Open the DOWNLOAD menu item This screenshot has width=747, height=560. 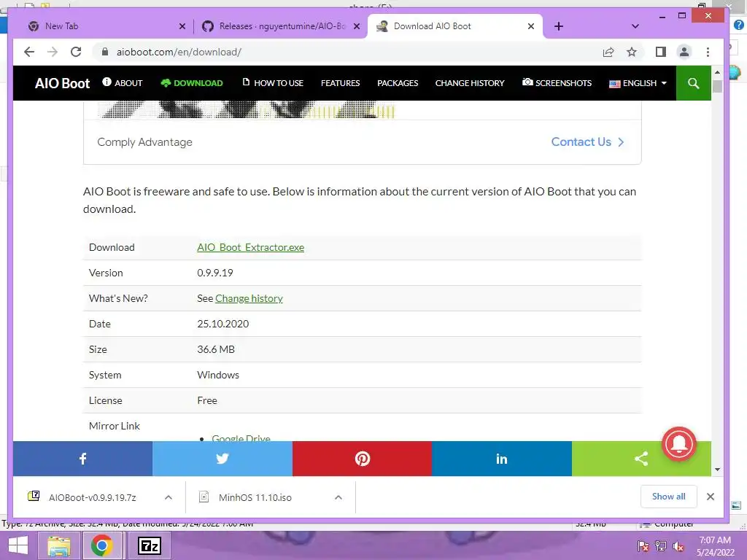(192, 83)
